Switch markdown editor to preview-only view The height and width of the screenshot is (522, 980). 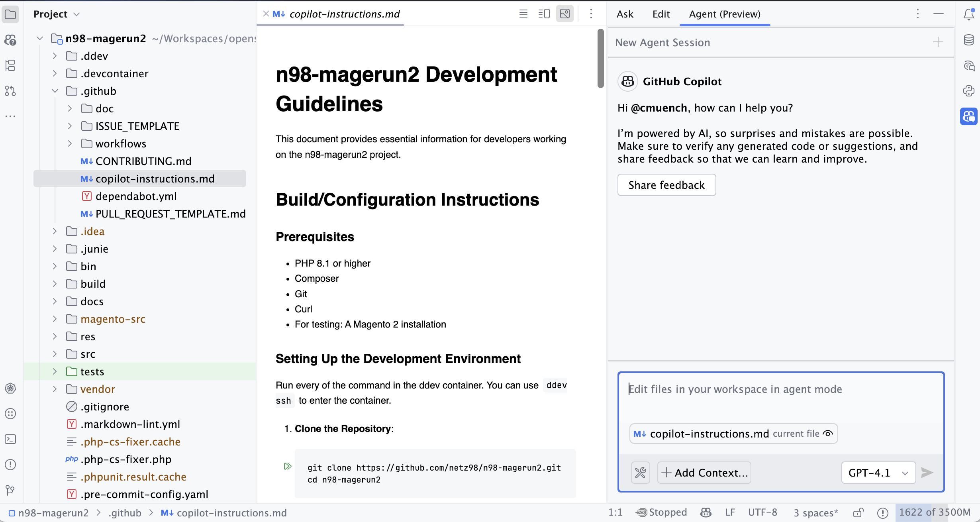pos(565,14)
